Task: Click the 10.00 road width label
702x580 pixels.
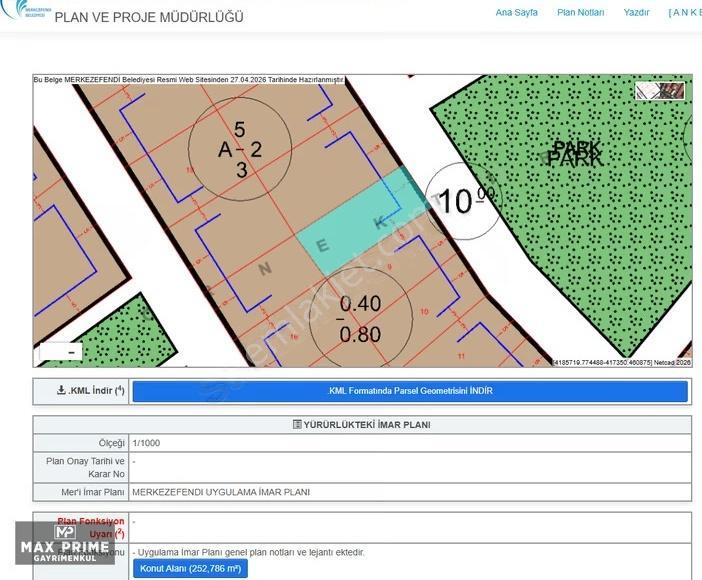Action: coord(464,200)
